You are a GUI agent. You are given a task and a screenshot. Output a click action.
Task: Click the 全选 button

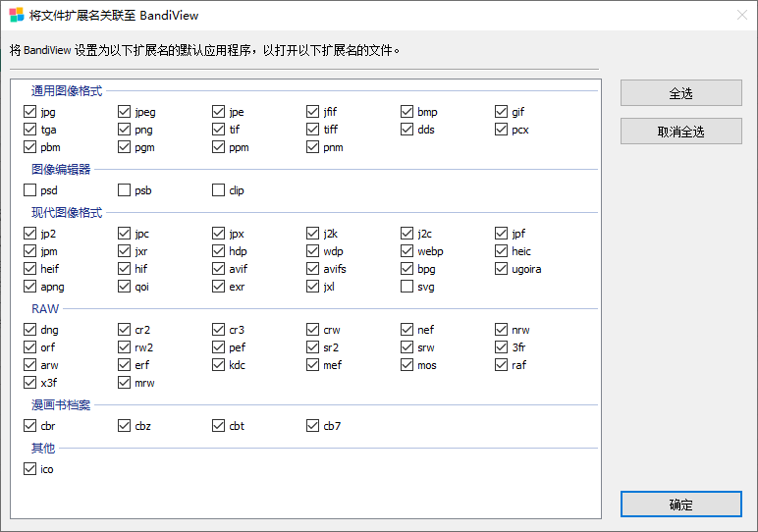[x=680, y=93]
